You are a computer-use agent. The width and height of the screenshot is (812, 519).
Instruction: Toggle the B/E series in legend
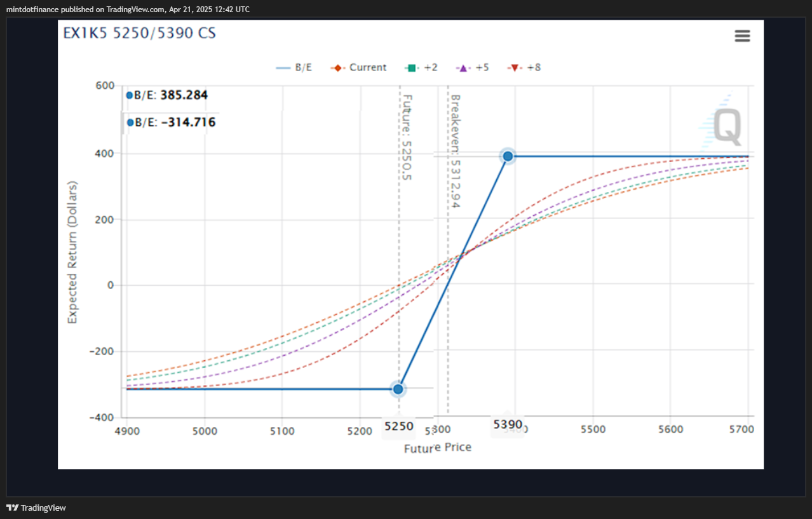[294, 67]
